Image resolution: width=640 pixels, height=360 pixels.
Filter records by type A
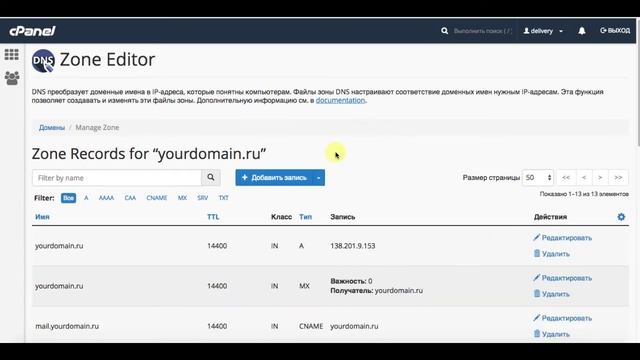click(86, 198)
